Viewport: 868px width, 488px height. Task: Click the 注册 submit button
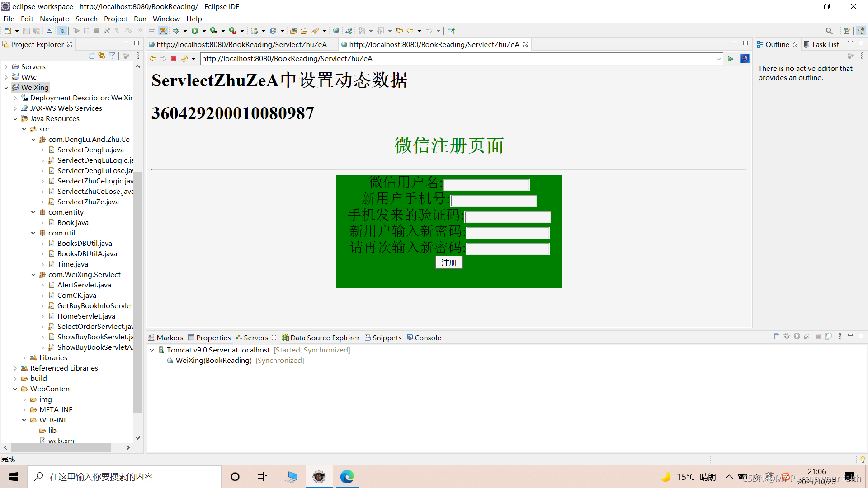(449, 263)
